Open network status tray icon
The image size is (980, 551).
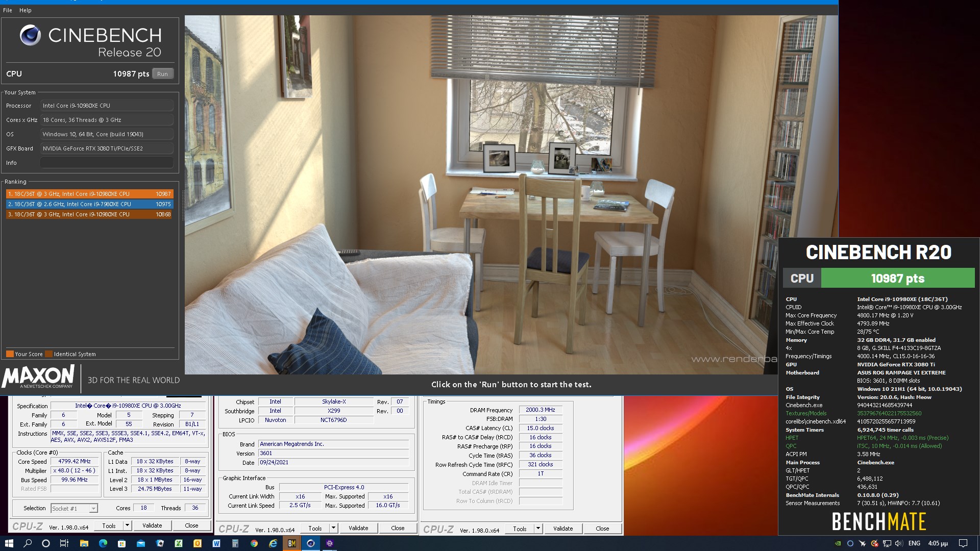(x=887, y=543)
